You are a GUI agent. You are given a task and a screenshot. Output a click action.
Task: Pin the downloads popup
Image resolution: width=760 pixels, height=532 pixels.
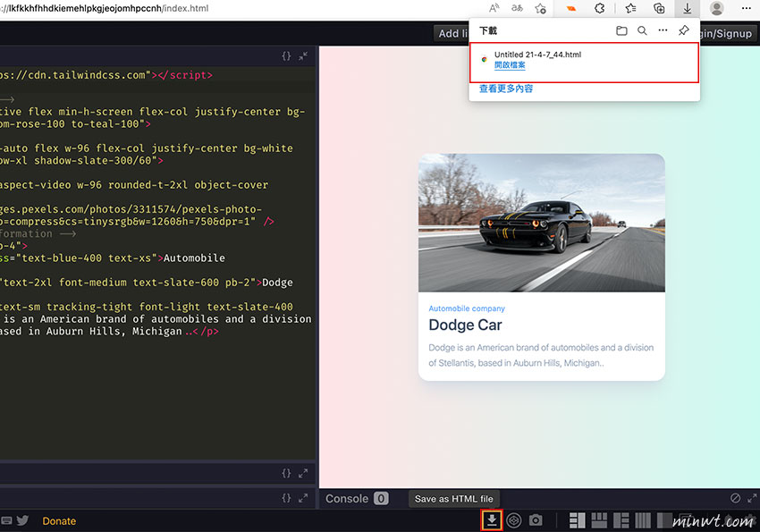tap(683, 30)
